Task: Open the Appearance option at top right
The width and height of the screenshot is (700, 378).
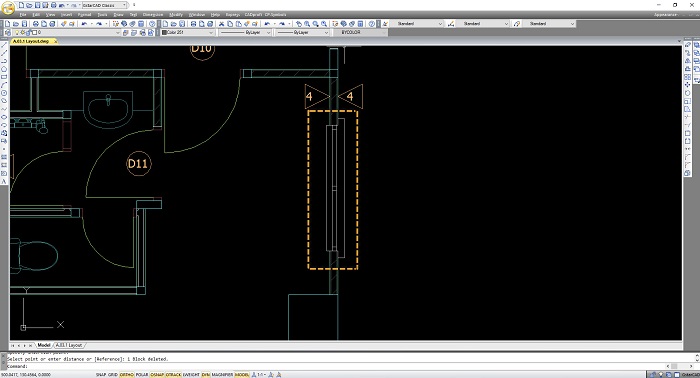Action: (665, 15)
